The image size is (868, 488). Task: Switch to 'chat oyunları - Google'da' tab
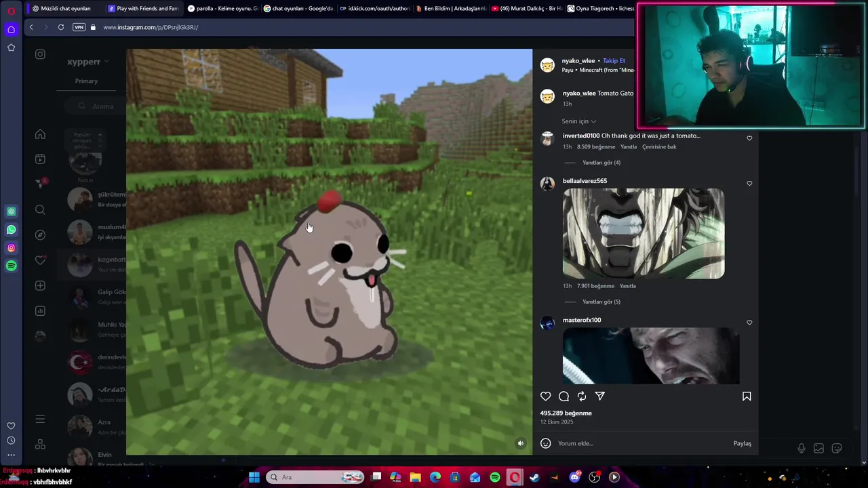tap(298, 9)
